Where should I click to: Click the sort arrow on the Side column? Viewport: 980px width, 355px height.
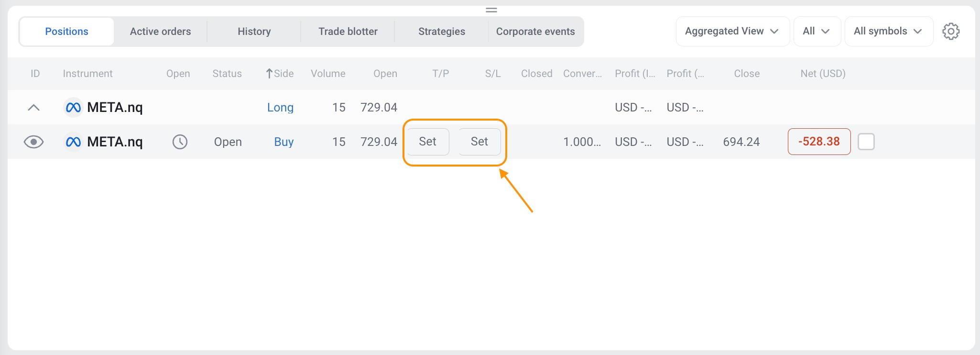270,74
